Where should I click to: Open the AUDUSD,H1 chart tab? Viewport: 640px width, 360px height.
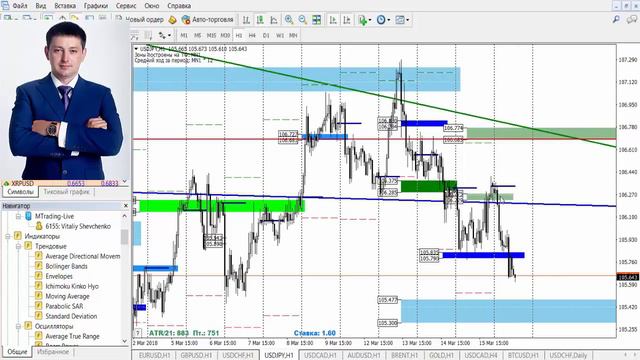point(363,355)
